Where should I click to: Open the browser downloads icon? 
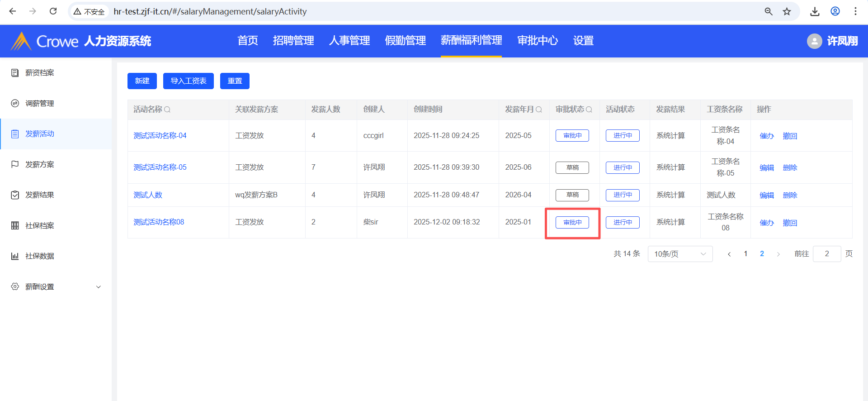click(815, 11)
